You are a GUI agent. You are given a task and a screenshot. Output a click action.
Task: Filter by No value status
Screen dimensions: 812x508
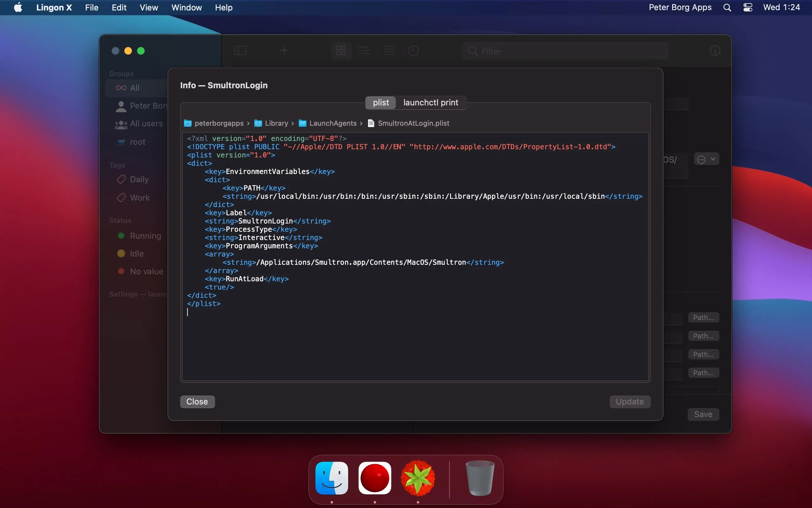[140, 271]
